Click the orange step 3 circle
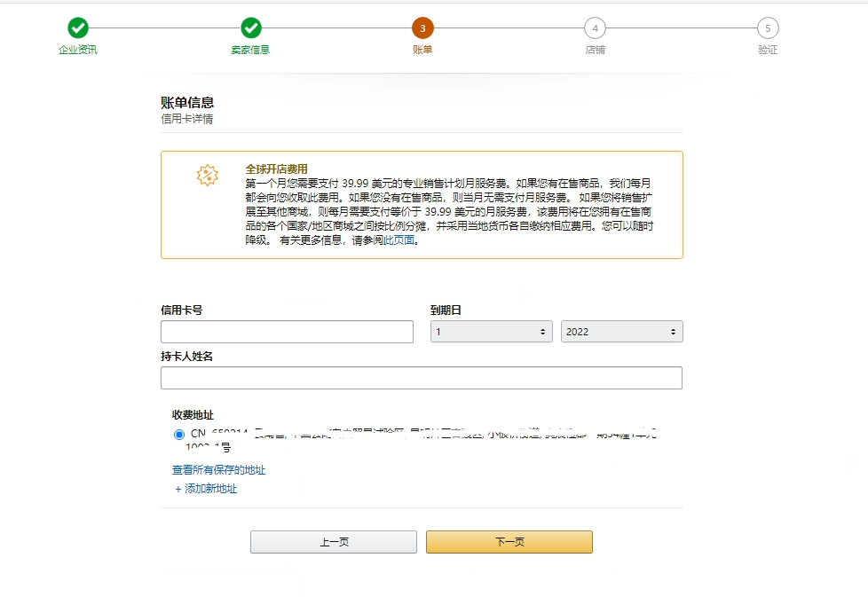Image resolution: width=868 pixels, height=597 pixels. [423, 27]
